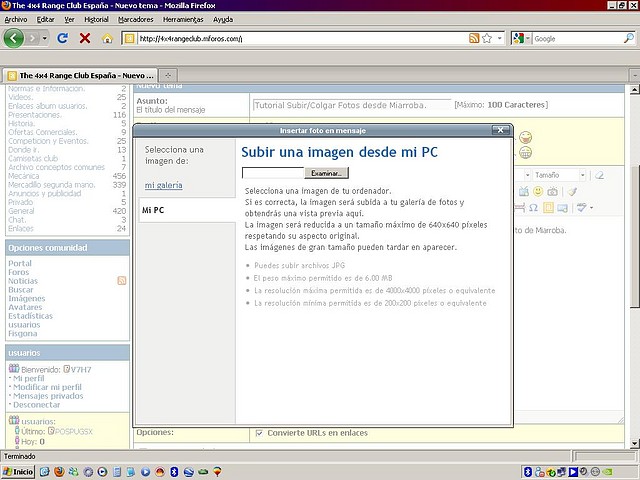Click the Portal link in Opciones comunidad
This screenshot has height=480, width=640.
(x=20, y=263)
